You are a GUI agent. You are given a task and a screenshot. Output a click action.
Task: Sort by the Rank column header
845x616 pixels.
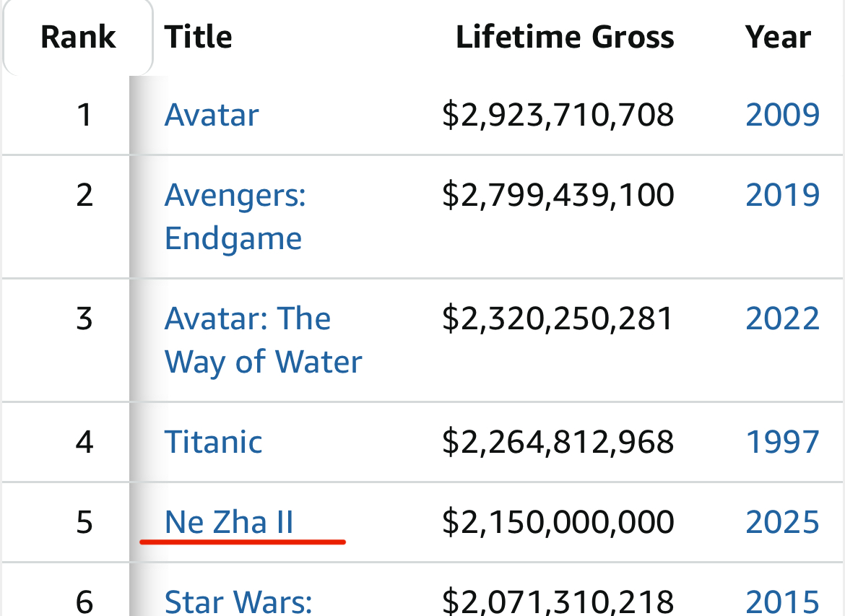[x=78, y=38]
